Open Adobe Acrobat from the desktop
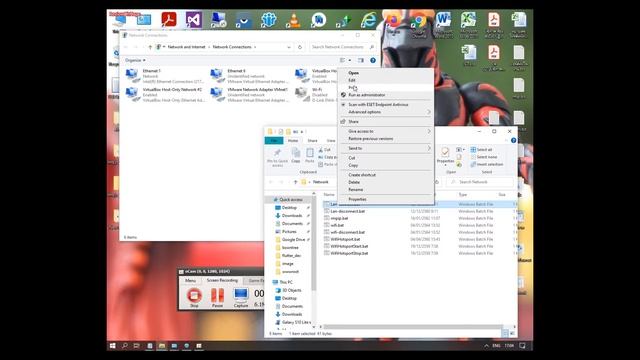The width and height of the screenshot is (640, 360). (169, 19)
